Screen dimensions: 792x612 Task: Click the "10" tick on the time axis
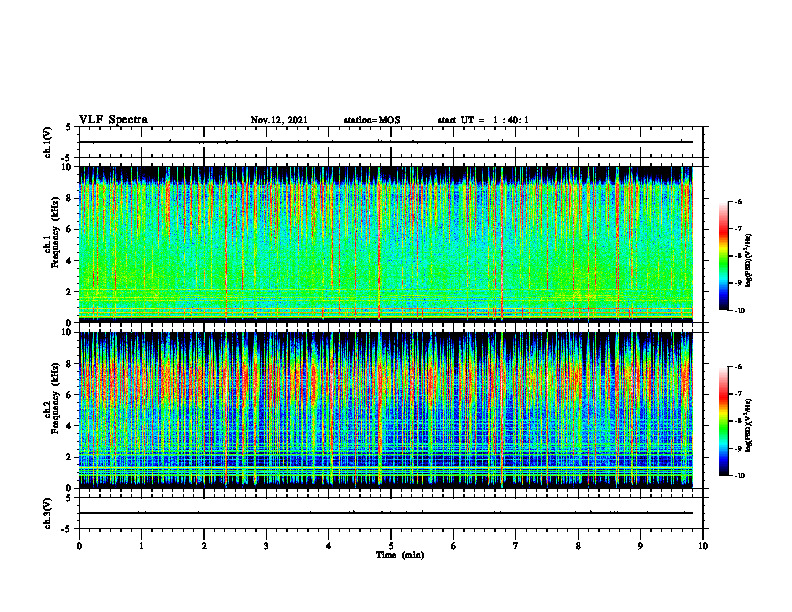pos(703,546)
